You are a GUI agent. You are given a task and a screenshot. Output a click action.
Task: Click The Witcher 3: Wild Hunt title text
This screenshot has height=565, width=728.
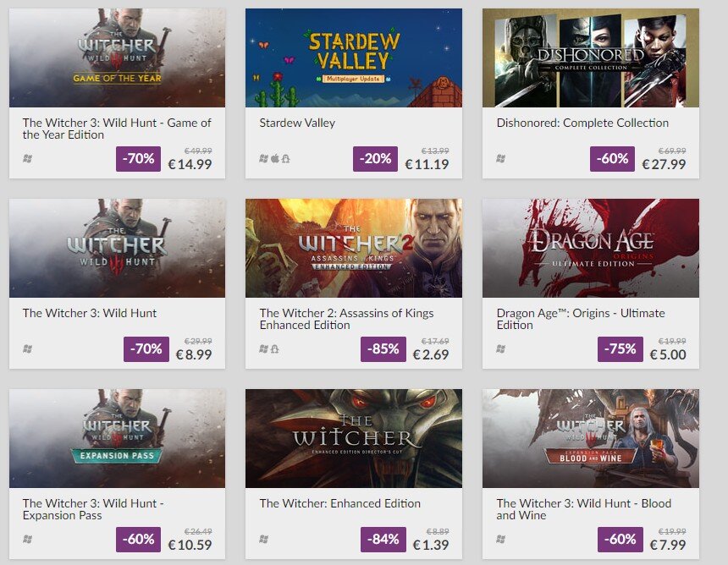[90, 313]
